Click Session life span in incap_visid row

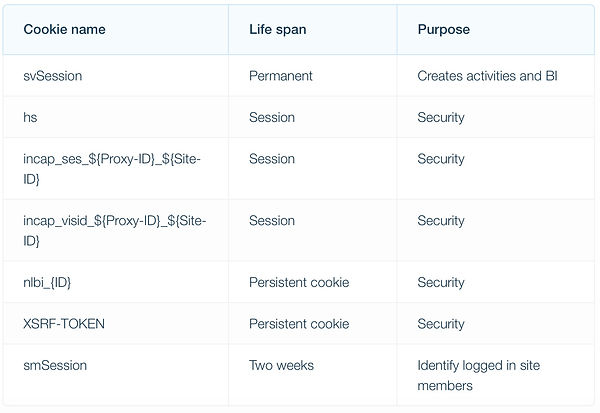tap(272, 220)
